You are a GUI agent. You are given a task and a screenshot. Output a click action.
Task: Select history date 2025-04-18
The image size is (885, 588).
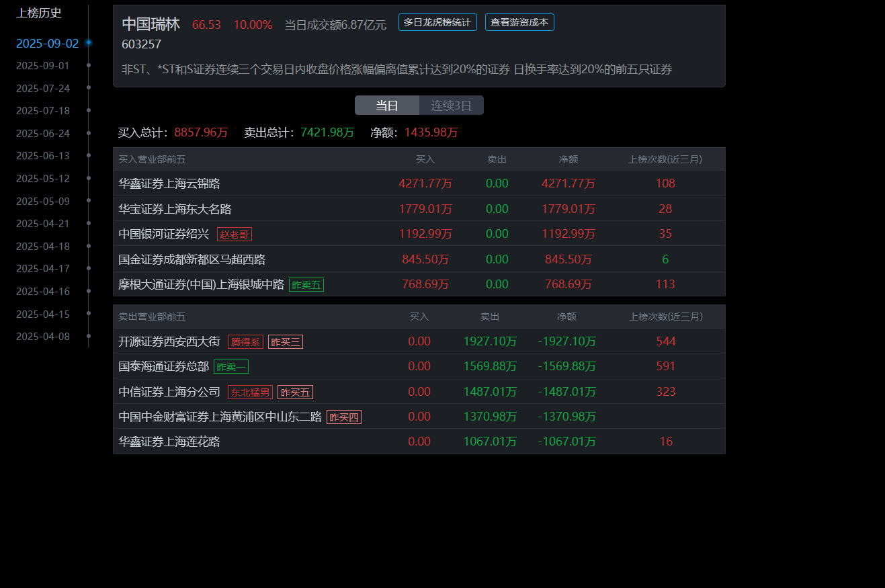coord(42,247)
